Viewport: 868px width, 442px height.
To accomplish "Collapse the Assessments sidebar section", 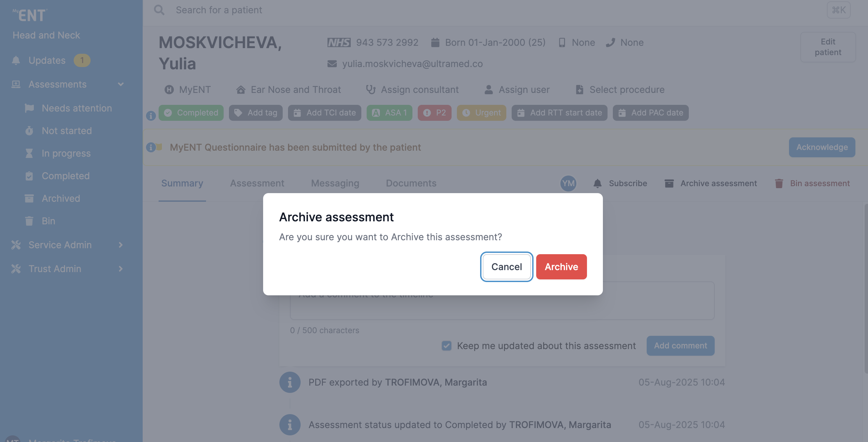I will (121, 84).
